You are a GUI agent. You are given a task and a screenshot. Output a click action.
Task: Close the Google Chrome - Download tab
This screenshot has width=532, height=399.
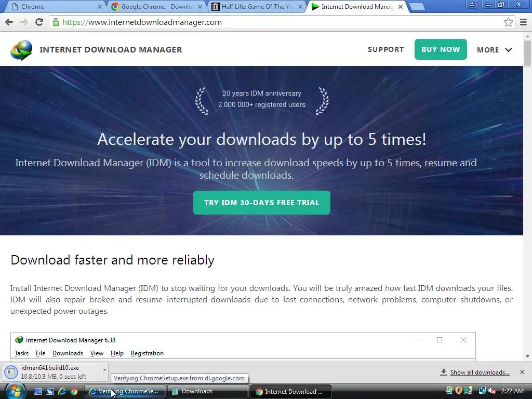pos(200,7)
